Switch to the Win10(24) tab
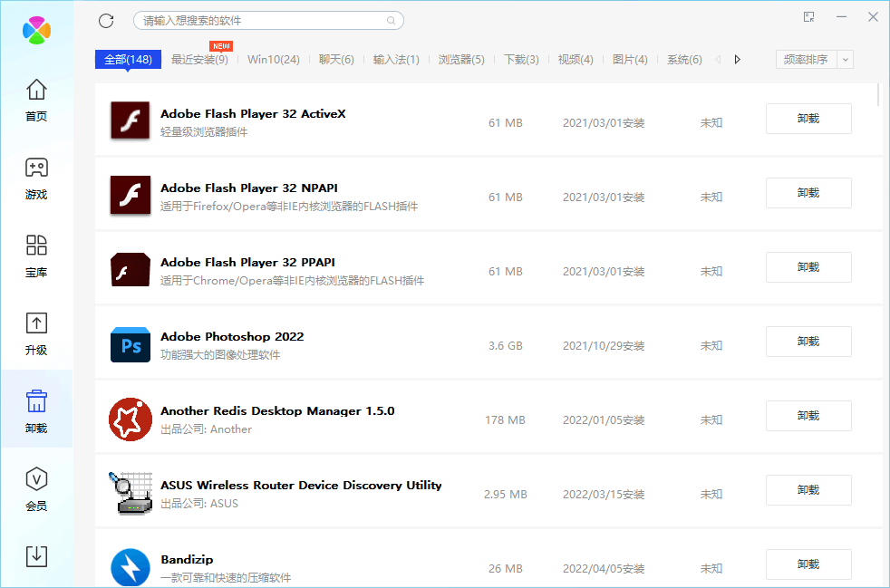 click(274, 59)
